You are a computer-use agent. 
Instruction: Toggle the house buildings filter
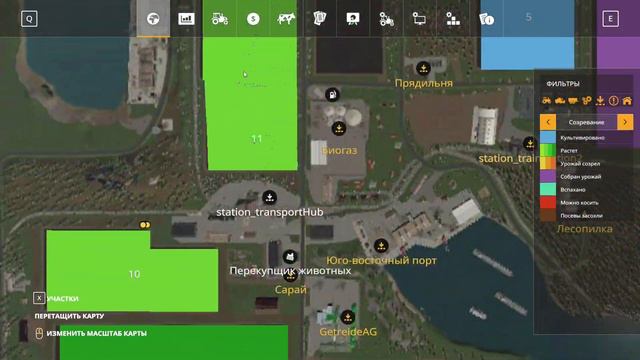click(x=627, y=100)
